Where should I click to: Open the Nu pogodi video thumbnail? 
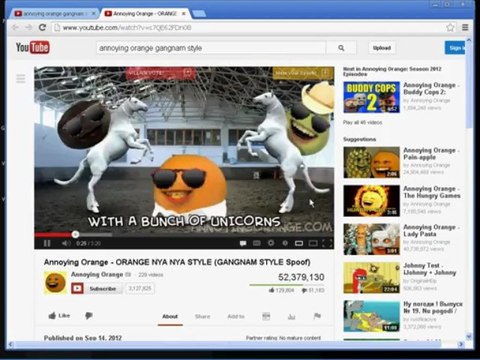coord(372,316)
